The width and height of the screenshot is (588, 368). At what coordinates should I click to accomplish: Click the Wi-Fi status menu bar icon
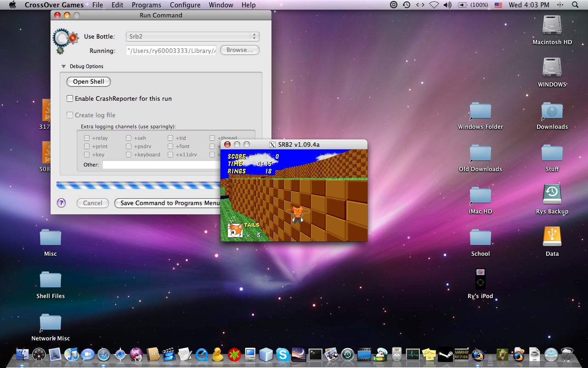coord(434,5)
